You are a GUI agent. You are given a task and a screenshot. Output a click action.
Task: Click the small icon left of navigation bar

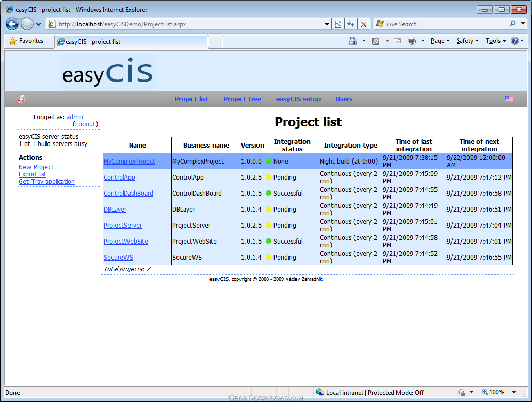pyautogui.click(x=21, y=100)
